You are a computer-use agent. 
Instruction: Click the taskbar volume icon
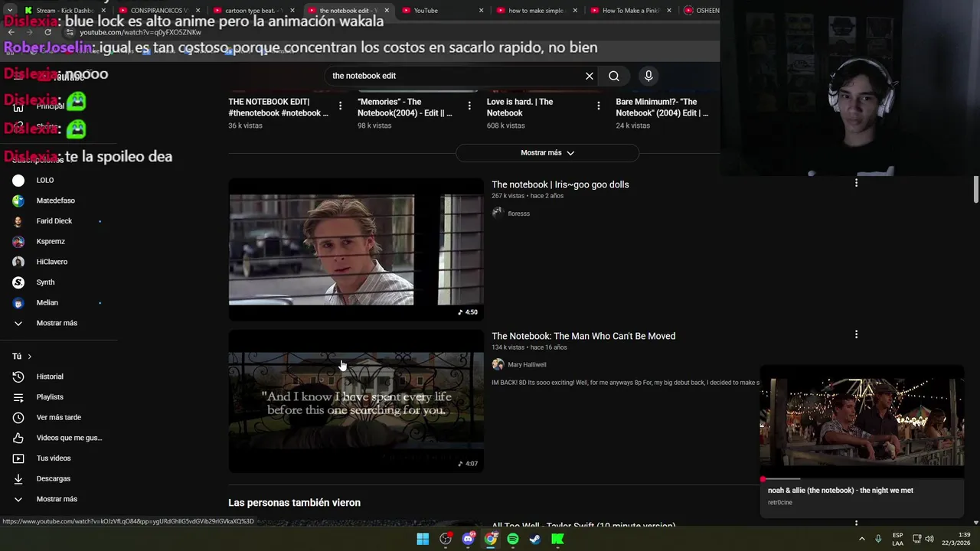[929, 539]
